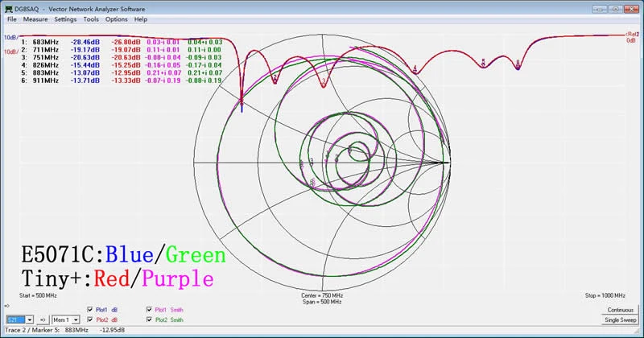644x338 pixels.
Task: Click the Span = 500 MHz label
Action: 322,302
